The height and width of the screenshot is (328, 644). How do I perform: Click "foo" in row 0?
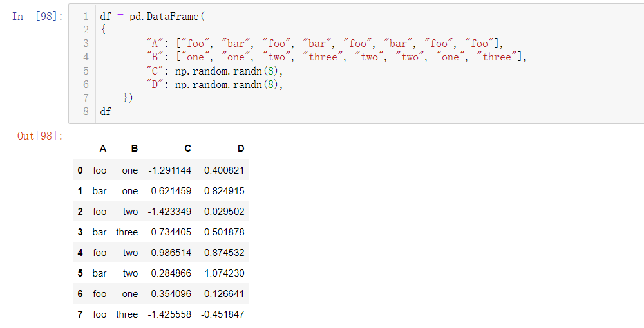click(x=100, y=170)
